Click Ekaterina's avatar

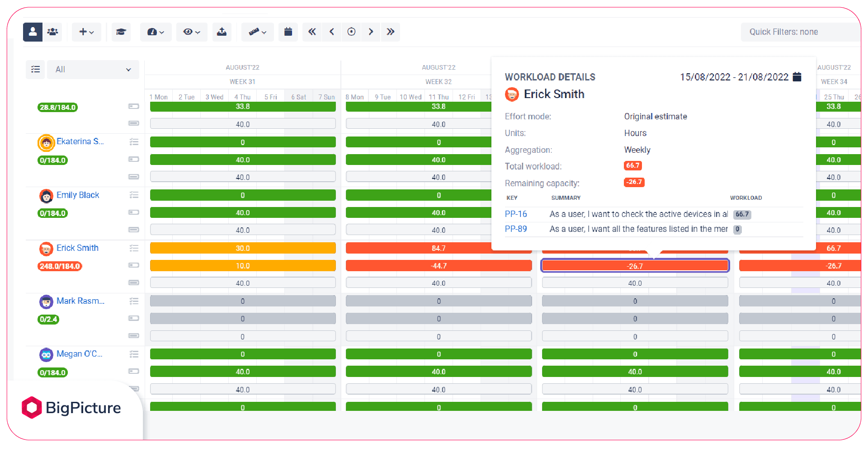click(x=46, y=143)
